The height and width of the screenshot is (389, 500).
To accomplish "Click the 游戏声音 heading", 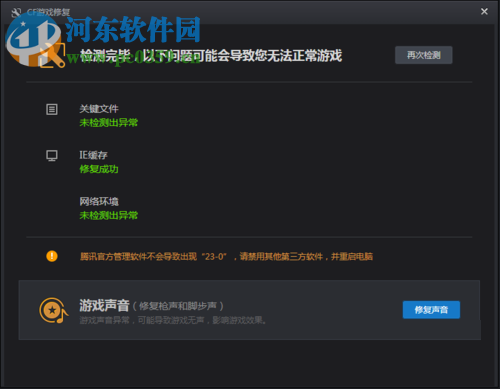I will [104, 305].
